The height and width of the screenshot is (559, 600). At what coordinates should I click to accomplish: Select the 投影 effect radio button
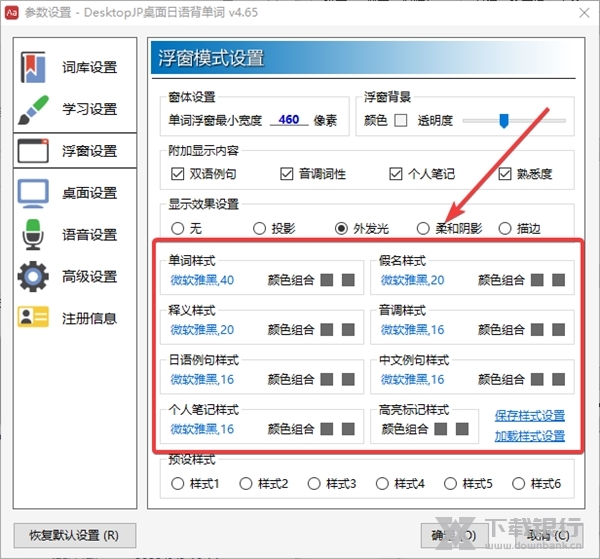point(259,228)
